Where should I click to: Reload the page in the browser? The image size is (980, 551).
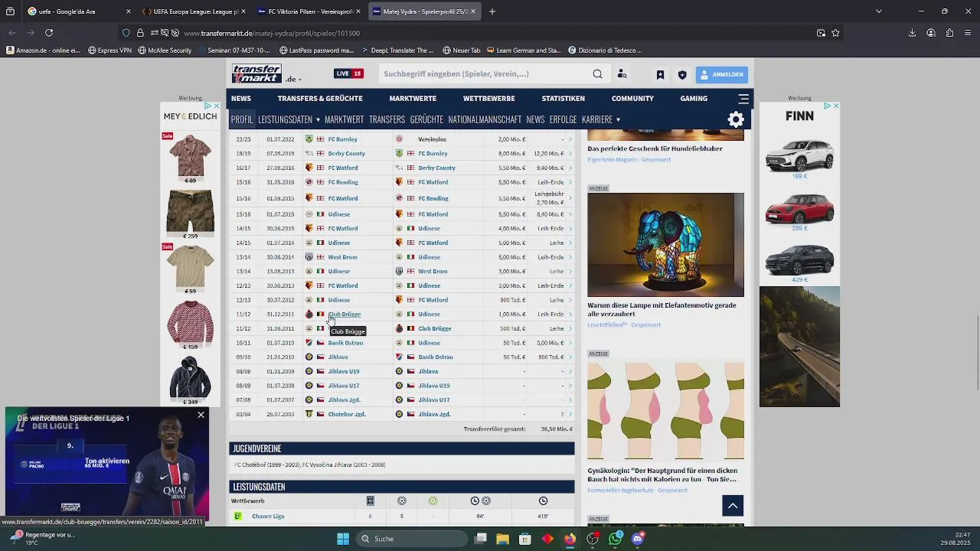(49, 33)
